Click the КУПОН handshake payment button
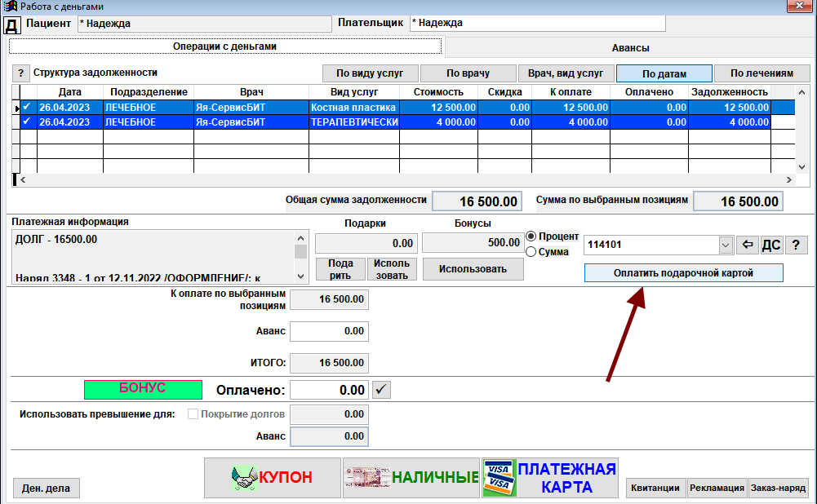Image resolution: width=817 pixels, height=504 pixels. pos(272,477)
